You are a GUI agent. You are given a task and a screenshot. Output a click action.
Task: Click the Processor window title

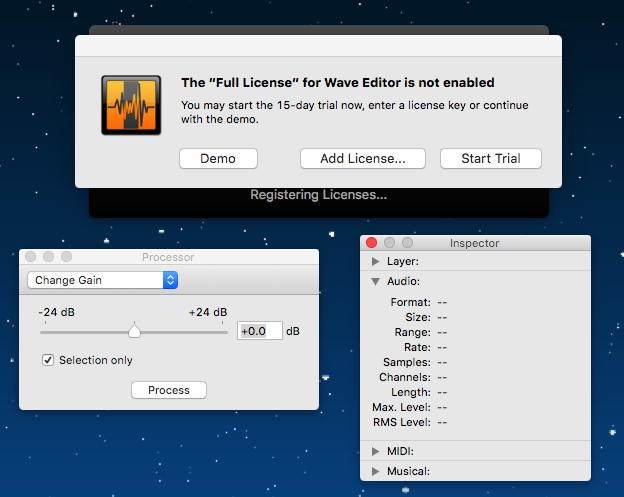tap(168, 257)
